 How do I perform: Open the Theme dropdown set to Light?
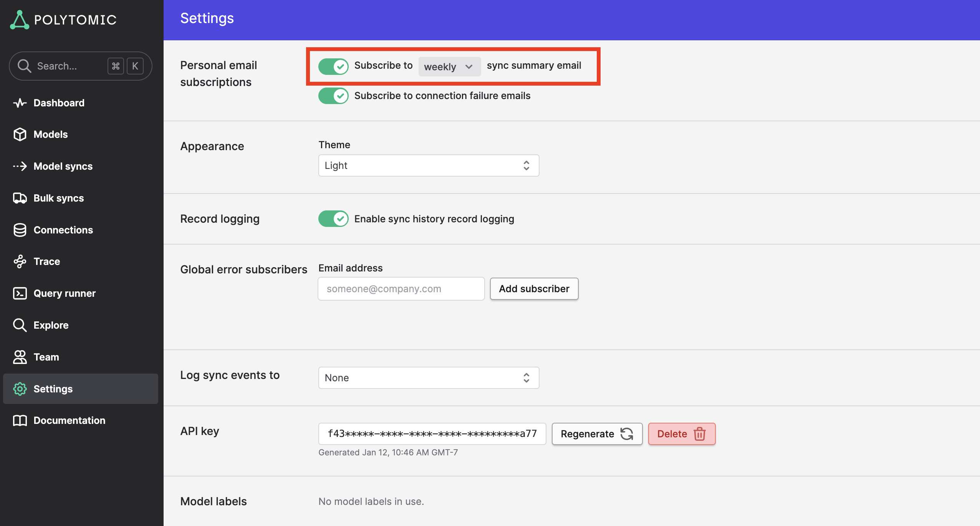tap(428, 165)
